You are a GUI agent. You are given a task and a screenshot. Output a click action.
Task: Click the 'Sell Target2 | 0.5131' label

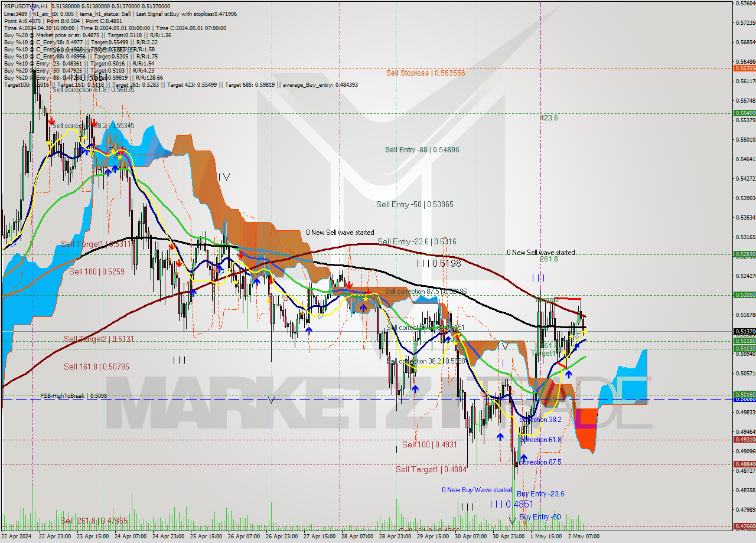tap(99, 339)
